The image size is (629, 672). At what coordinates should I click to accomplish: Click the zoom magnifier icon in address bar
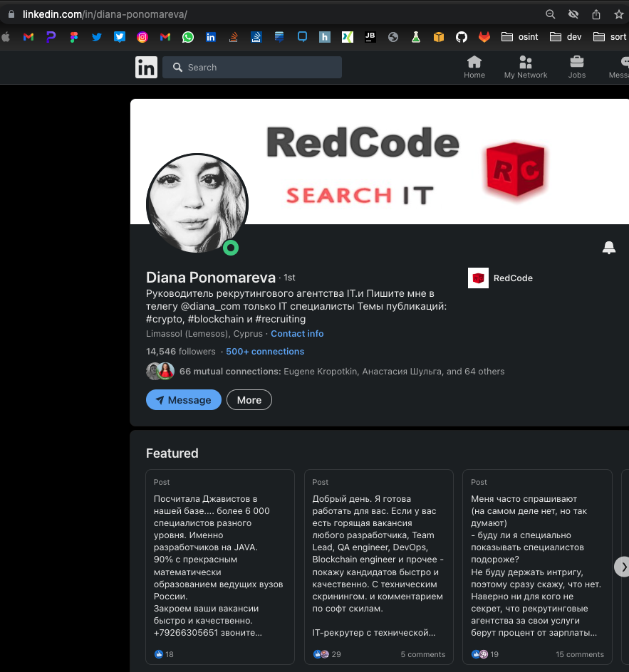point(551,14)
